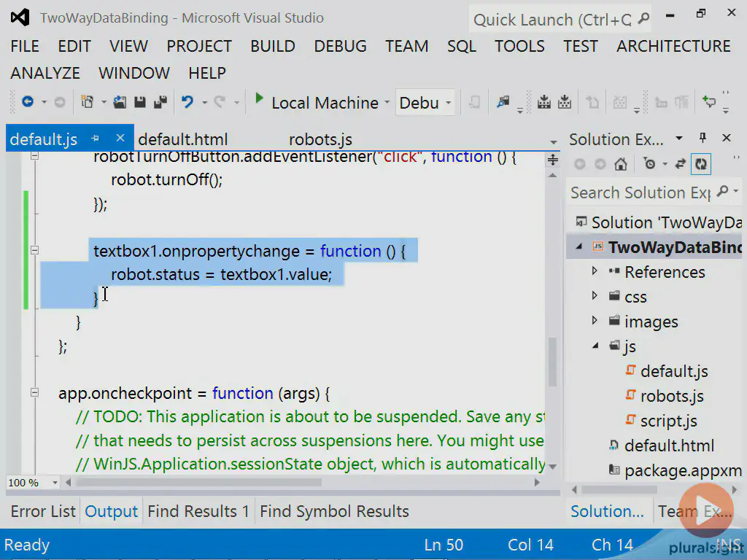Switch to the default.html tab

click(x=183, y=139)
